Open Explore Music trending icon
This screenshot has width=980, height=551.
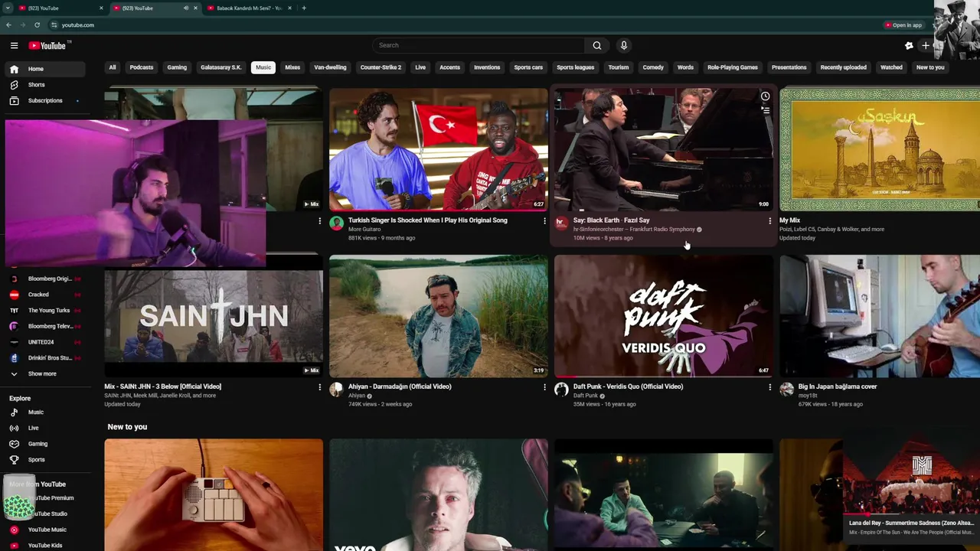(x=14, y=412)
